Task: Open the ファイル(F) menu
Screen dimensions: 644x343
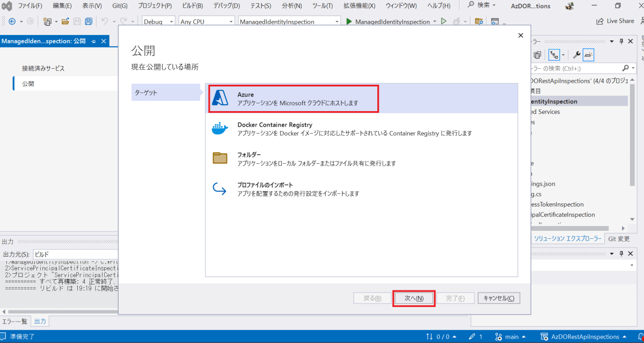Action: point(30,6)
